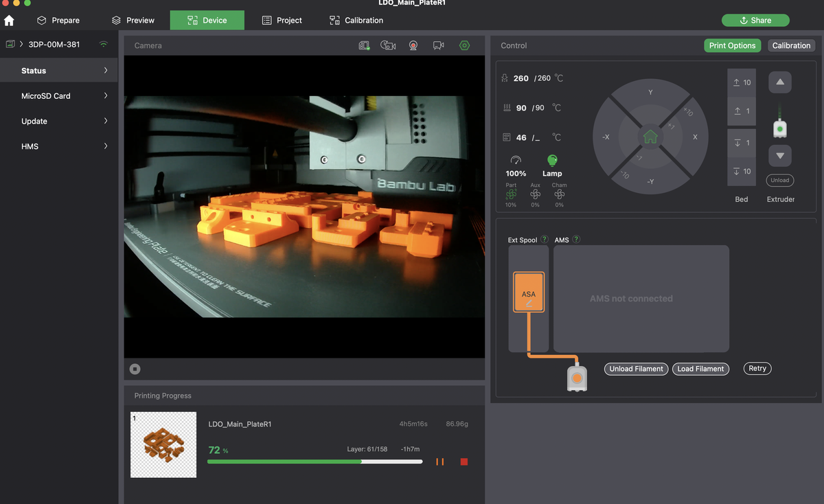This screenshot has height=504, width=824.
Task: Pause the print job
Action: 439,462
